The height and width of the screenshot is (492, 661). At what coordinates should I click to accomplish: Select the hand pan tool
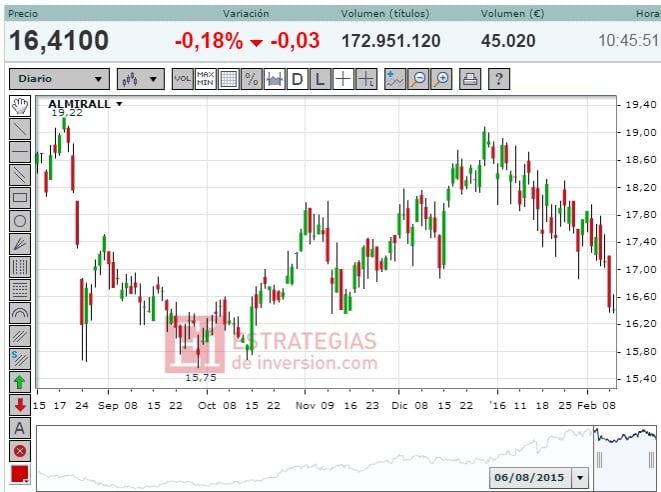coord(20,106)
